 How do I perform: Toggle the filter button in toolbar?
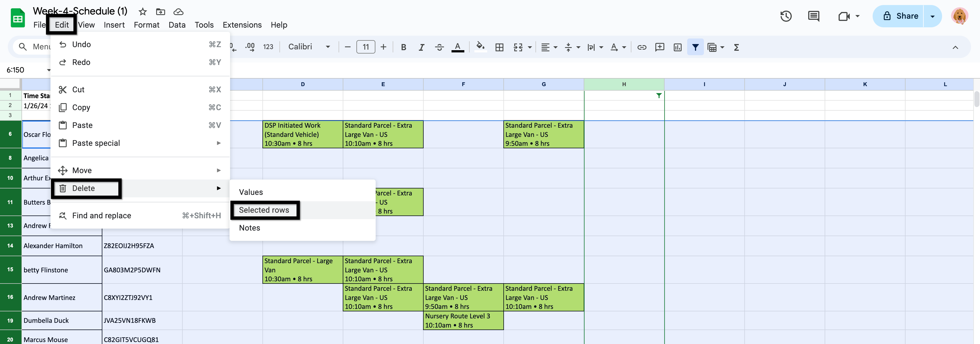695,47
